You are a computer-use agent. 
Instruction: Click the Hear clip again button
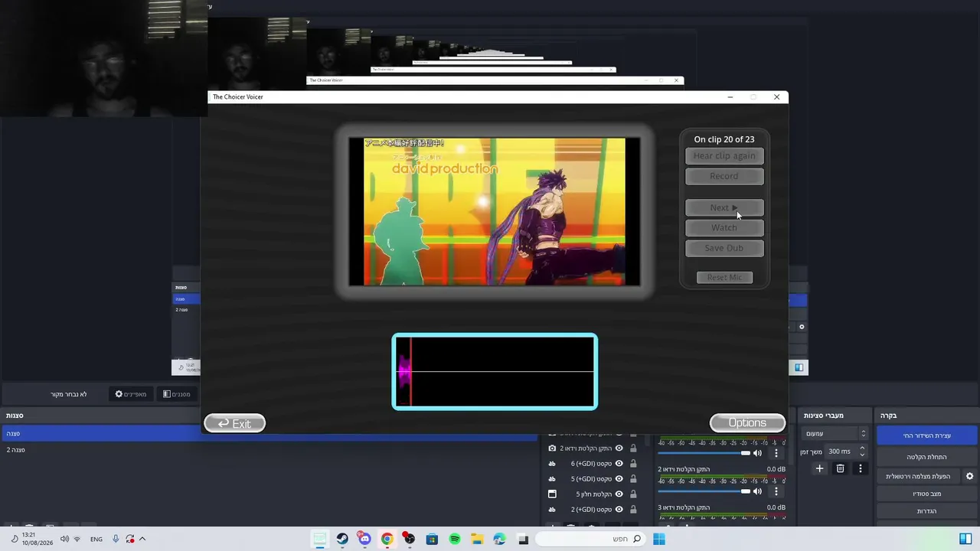(724, 156)
